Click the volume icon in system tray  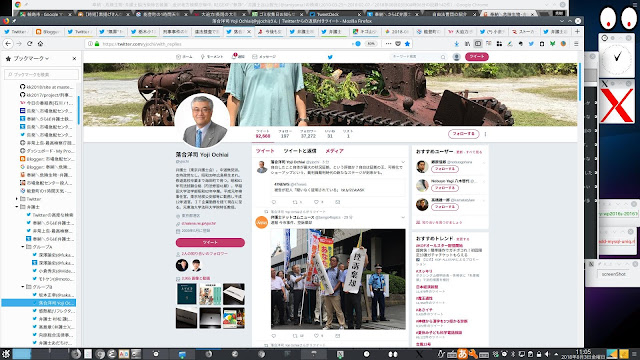pyautogui.click(x=547, y=354)
